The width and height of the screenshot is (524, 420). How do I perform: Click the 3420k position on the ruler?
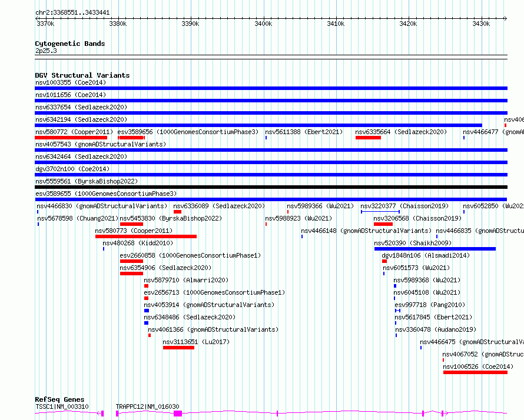(x=408, y=24)
